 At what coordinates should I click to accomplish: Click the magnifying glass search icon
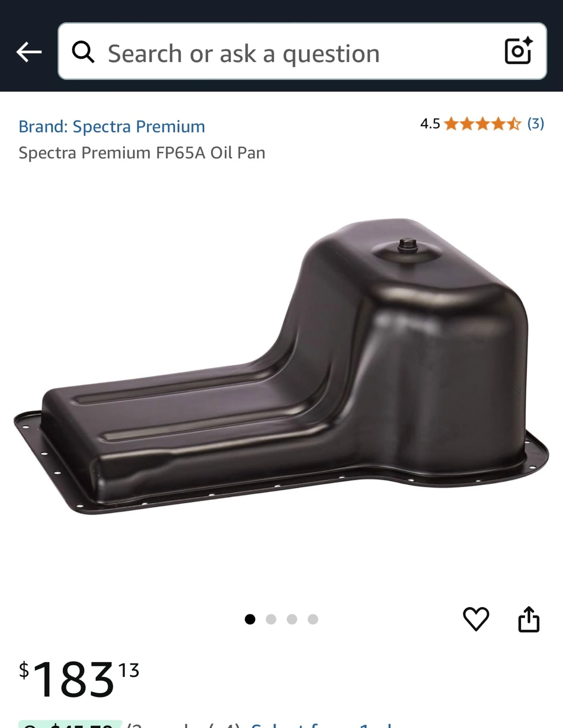(83, 52)
